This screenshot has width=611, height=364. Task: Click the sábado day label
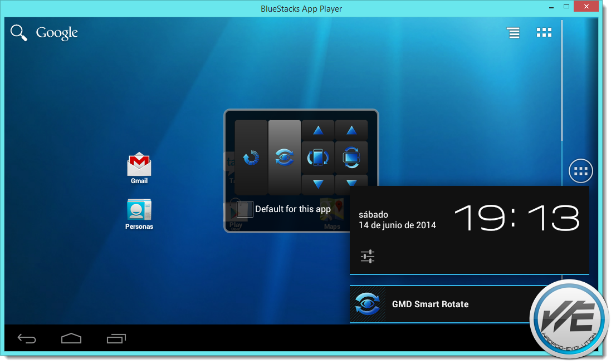[x=373, y=214]
